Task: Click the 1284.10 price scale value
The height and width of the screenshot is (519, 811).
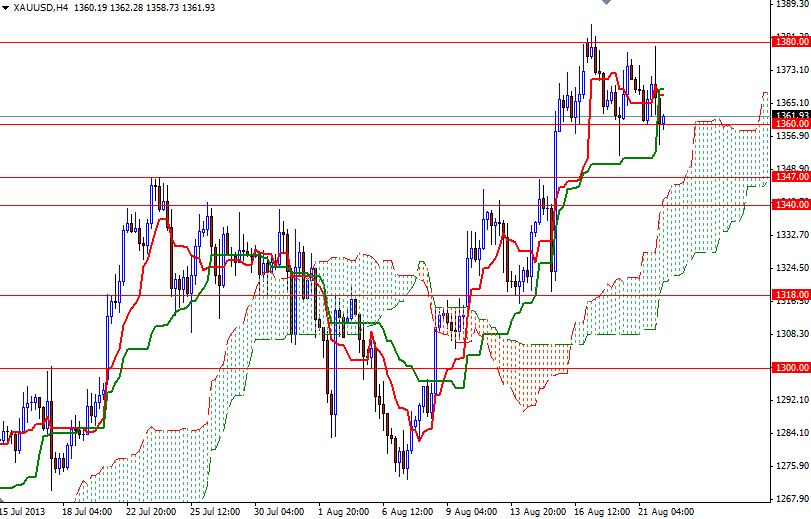Action: [x=793, y=433]
